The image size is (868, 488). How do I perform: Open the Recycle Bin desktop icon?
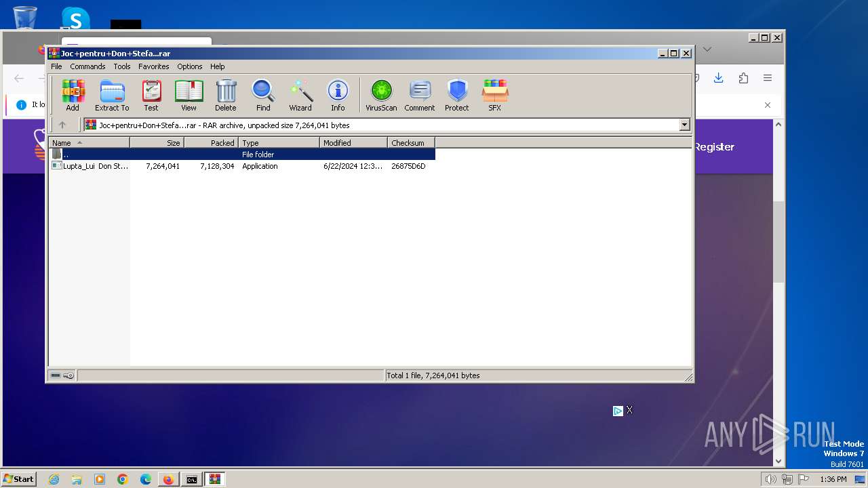25,17
